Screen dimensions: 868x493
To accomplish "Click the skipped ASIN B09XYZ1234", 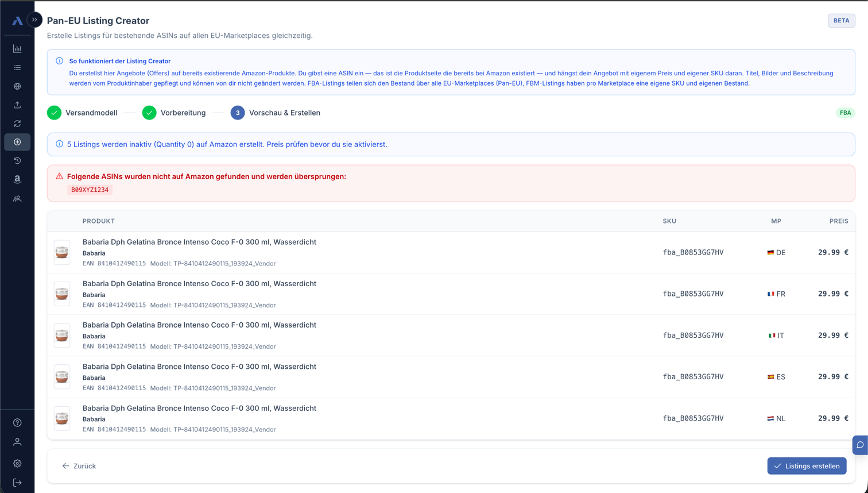I will coord(90,190).
